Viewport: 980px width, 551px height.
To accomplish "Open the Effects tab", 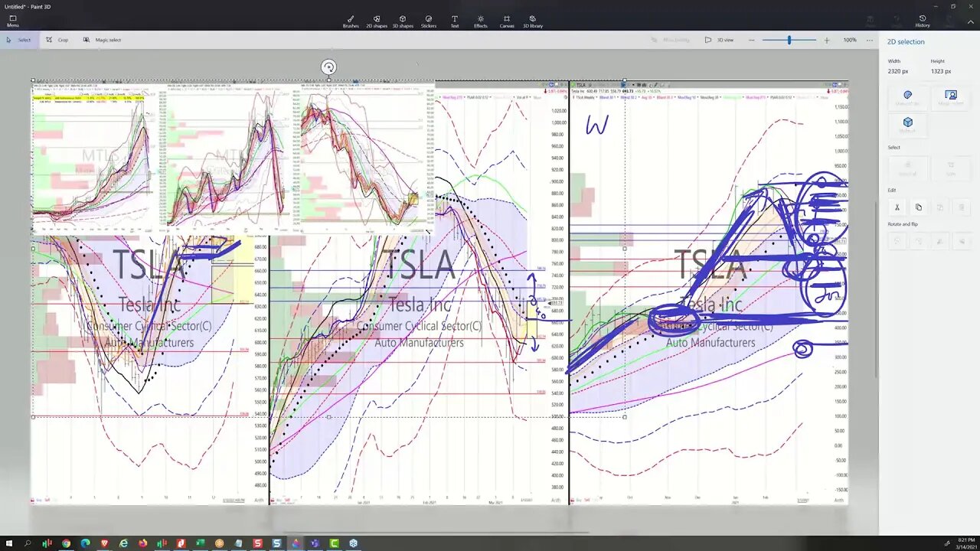I will pyautogui.click(x=481, y=21).
